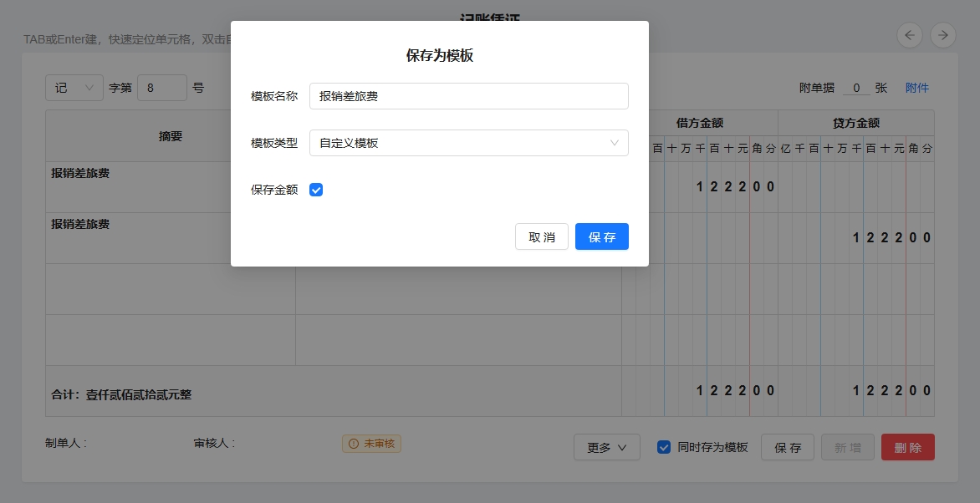
Task: Click the 附单据 count field
Action: (855, 88)
